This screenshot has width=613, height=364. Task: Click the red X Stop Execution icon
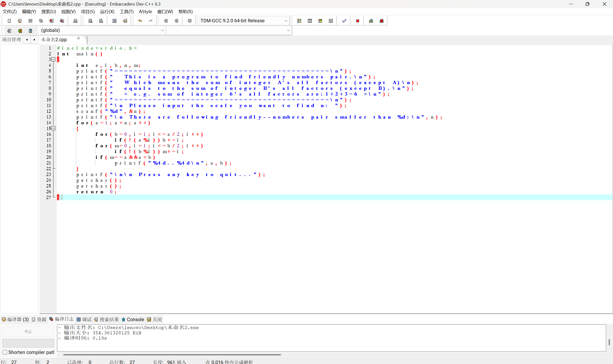357,21
